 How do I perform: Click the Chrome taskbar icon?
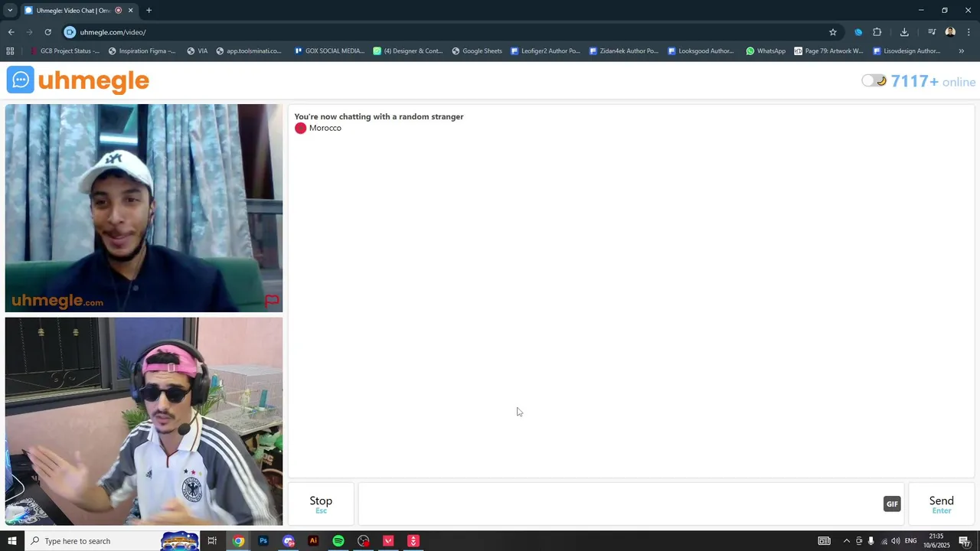238,541
